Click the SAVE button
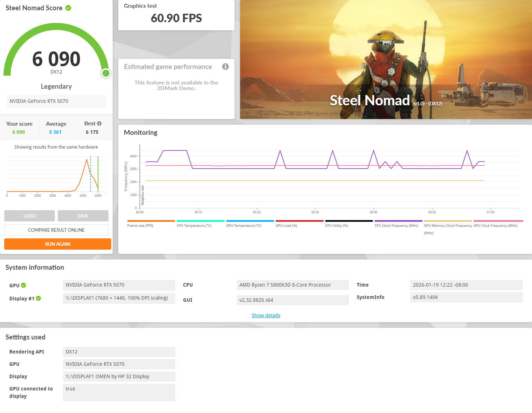The width and height of the screenshot is (532, 413). (83, 216)
